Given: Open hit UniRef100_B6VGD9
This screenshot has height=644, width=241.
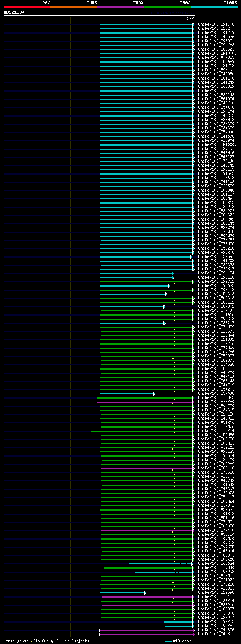Looking at the screenshot, I should tap(216, 87).
